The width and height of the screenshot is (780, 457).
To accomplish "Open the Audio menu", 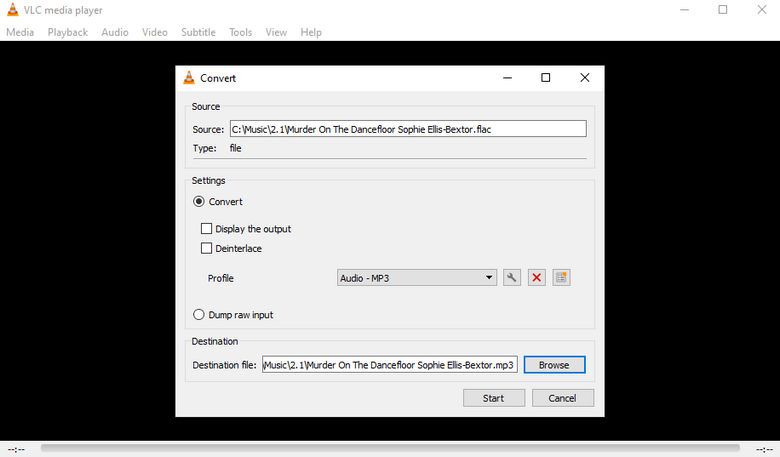I will tap(115, 32).
